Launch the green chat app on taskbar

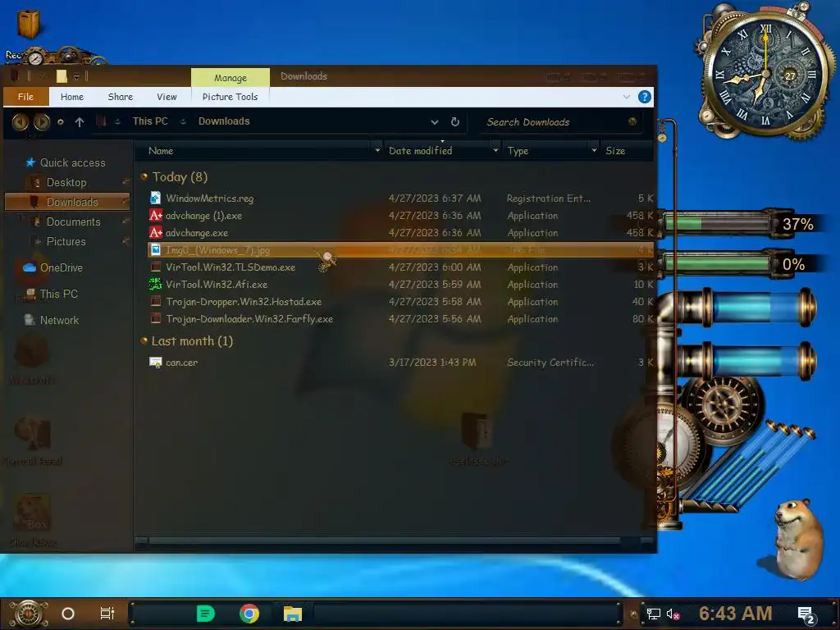206,614
